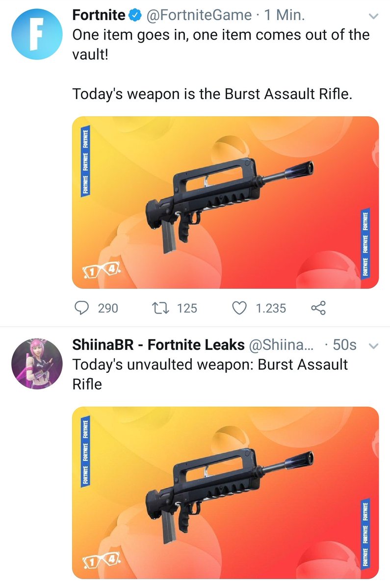Open the Fortnite profile avatar

37,34
